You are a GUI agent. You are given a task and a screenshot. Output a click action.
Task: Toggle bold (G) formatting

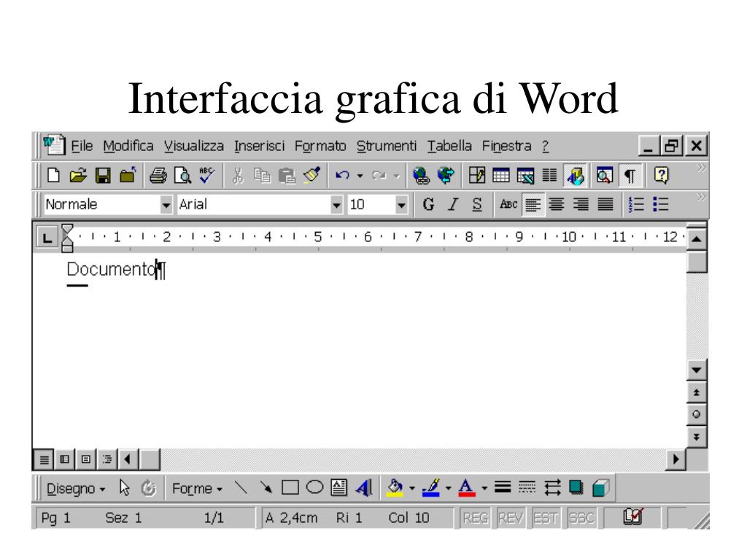click(428, 205)
